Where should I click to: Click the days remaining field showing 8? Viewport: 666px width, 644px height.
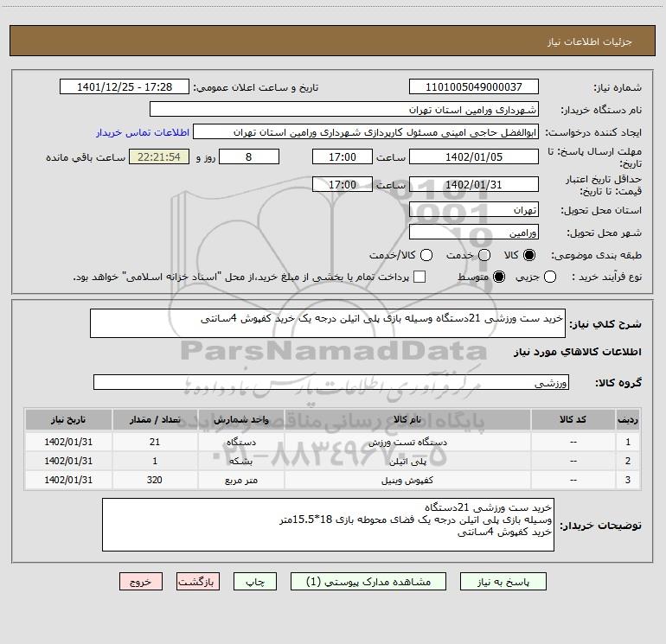[x=249, y=156]
